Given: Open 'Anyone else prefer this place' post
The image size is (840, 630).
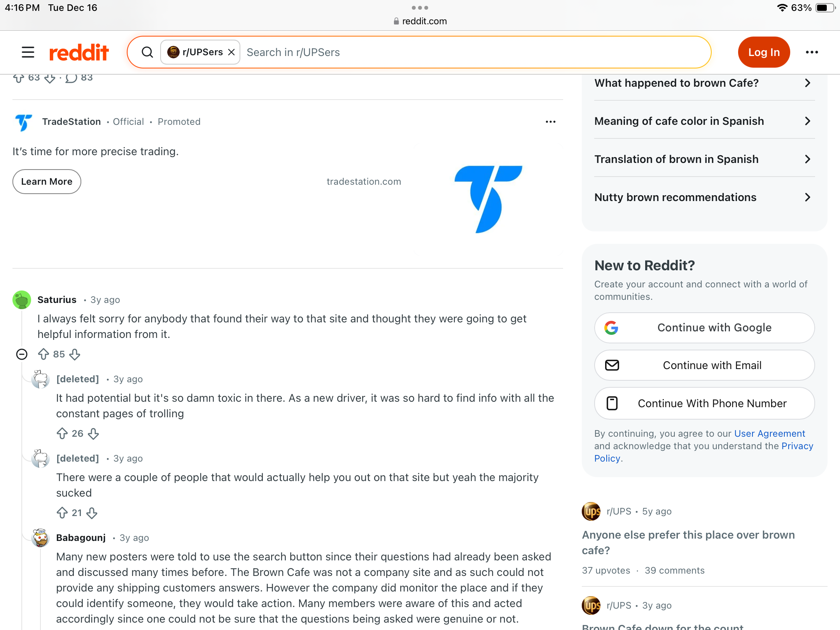Looking at the screenshot, I should (x=688, y=542).
